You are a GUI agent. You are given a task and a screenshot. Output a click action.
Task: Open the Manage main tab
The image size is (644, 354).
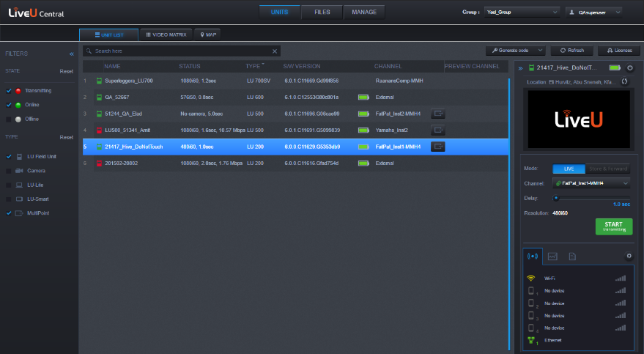pos(364,12)
